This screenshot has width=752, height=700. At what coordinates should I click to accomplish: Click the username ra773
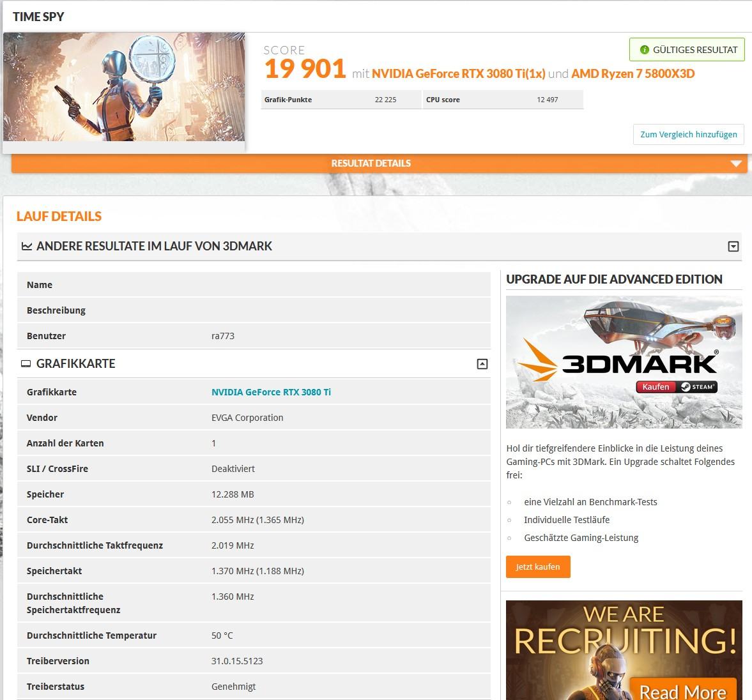[x=223, y=336]
